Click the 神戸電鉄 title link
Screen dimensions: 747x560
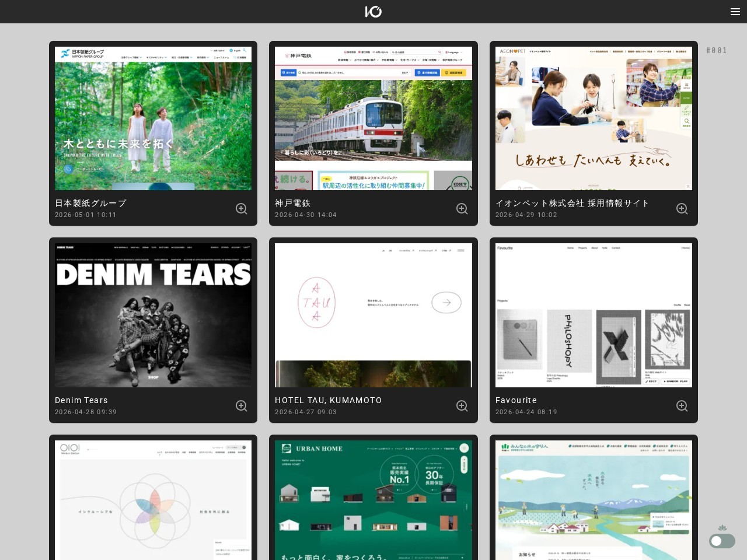click(293, 203)
